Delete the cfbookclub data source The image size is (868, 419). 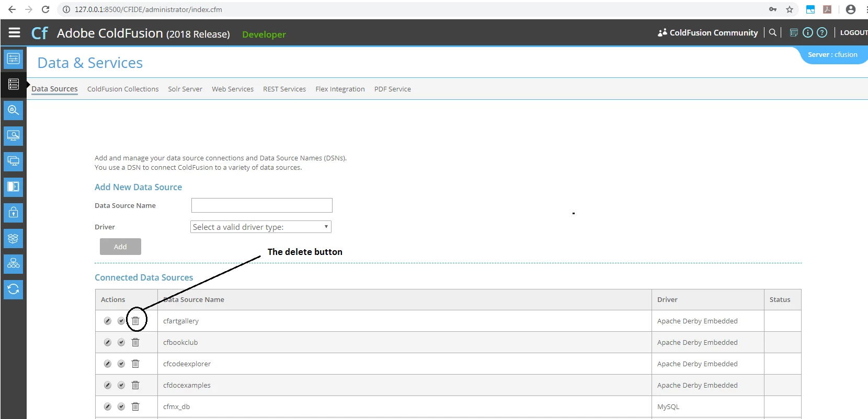[135, 342]
